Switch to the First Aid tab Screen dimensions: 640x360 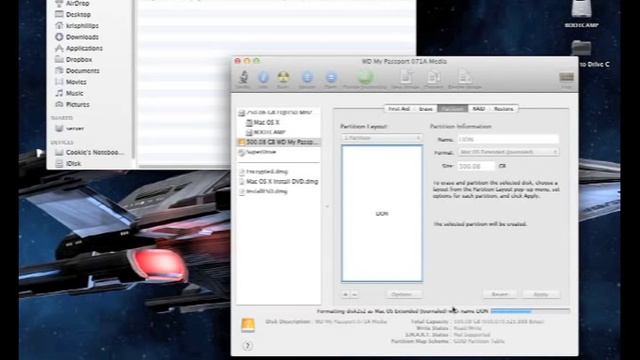(x=399, y=109)
